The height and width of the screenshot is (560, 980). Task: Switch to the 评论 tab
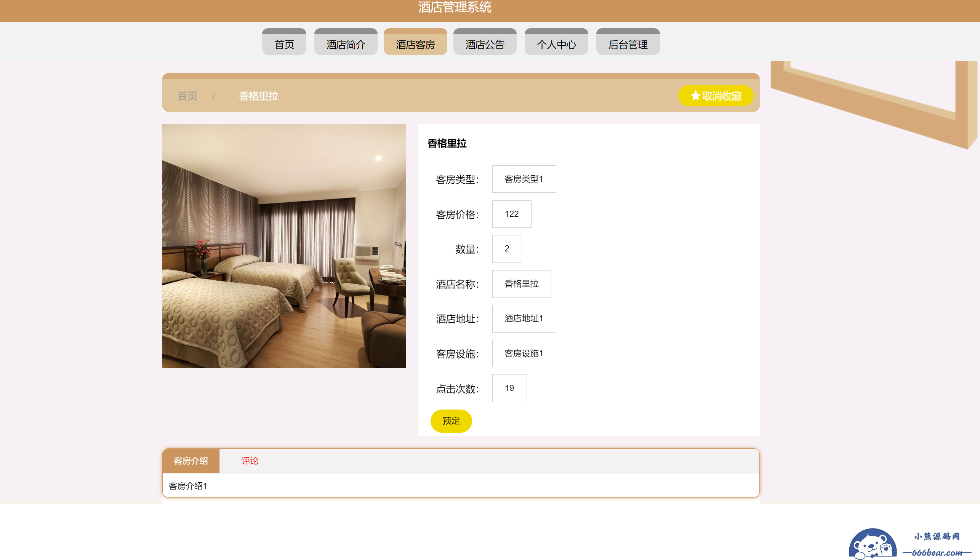click(x=250, y=461)
